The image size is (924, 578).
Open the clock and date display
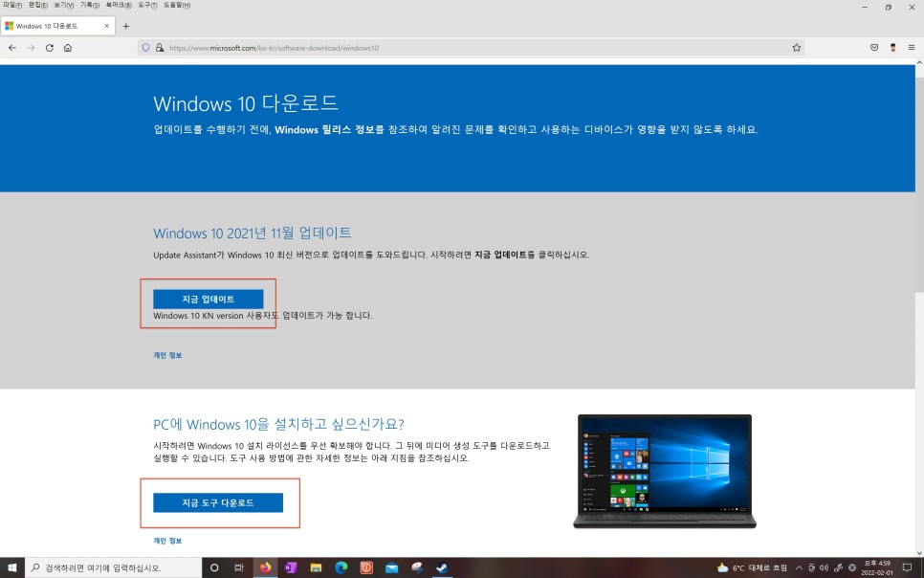pos(877,567)
